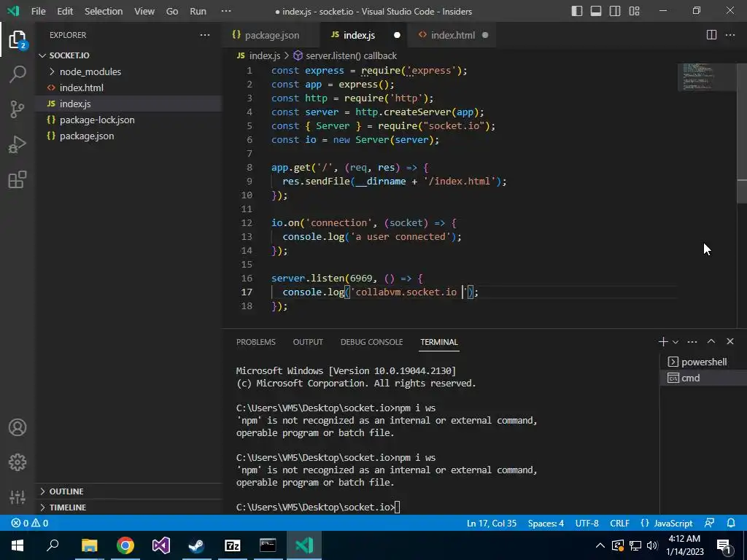
Task: Select index.js in the Explorer tree
Action: (128, 104)
